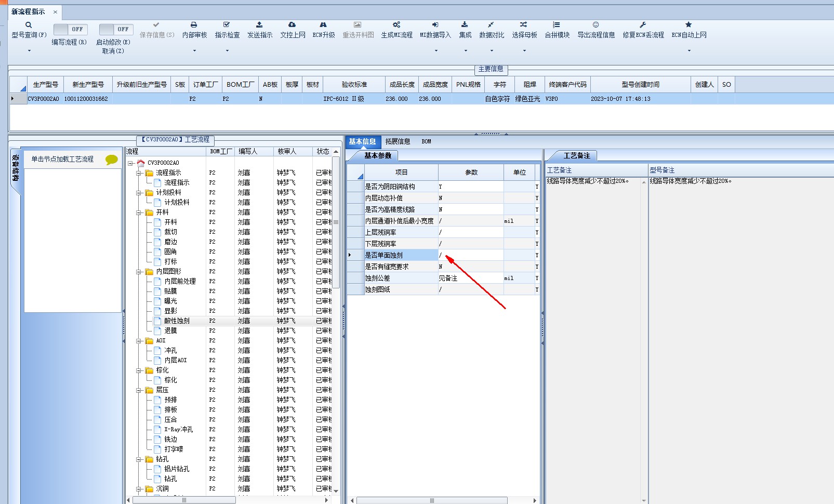Image resolution: width=834 pixels, height=504 pixels.
Task: Select the 基本参数 sub-tab
Action: [x=378, y=155]
